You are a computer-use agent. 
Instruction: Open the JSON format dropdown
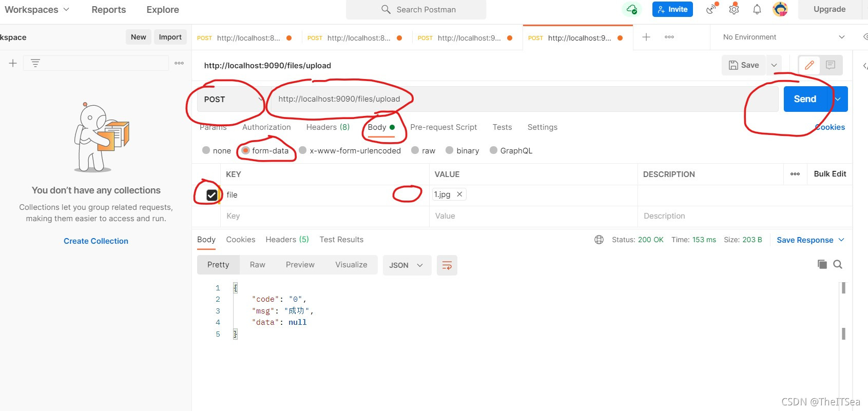pos(407,265)
